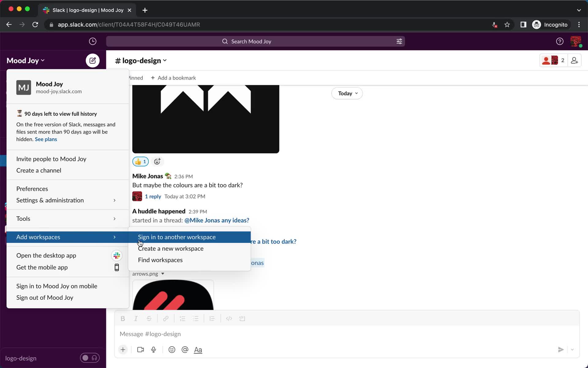588x368 pixels.
Task: Select Open the desktop app
Action: [68, 255]
